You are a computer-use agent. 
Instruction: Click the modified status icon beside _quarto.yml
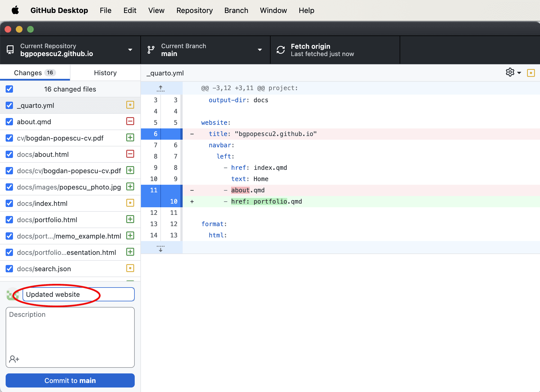130,105
